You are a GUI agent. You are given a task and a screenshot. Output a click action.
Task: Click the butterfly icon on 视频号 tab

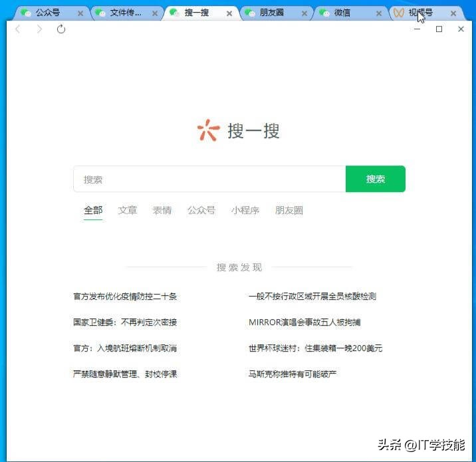point(399,13)
